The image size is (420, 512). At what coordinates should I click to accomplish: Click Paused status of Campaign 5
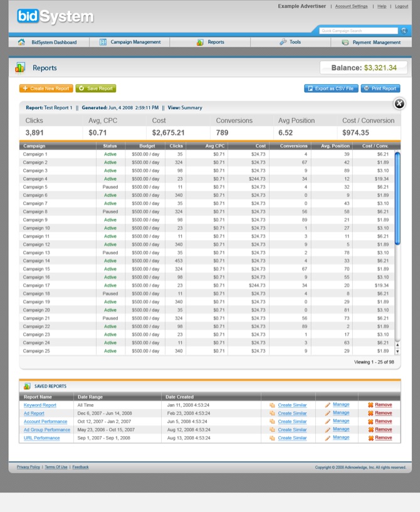110,187
